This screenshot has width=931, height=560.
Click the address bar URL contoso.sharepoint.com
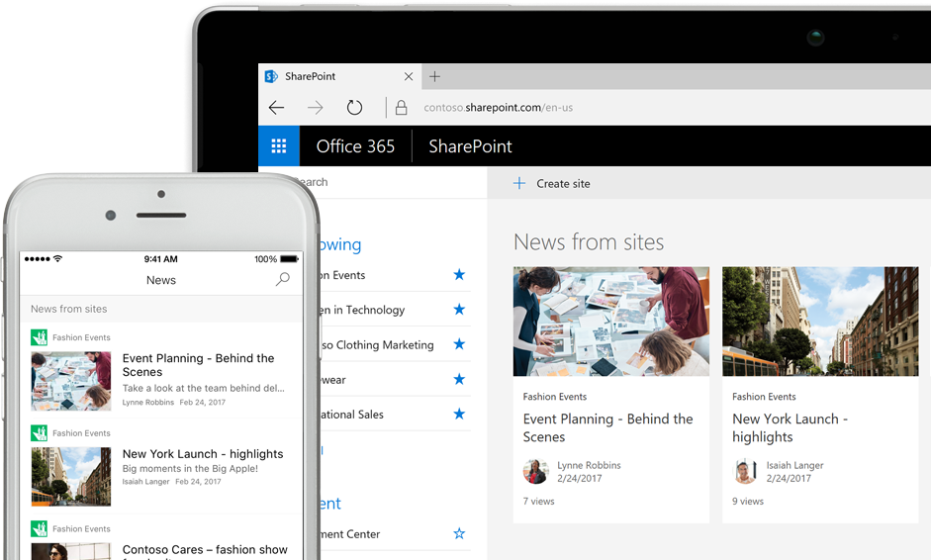pos(499,108)
